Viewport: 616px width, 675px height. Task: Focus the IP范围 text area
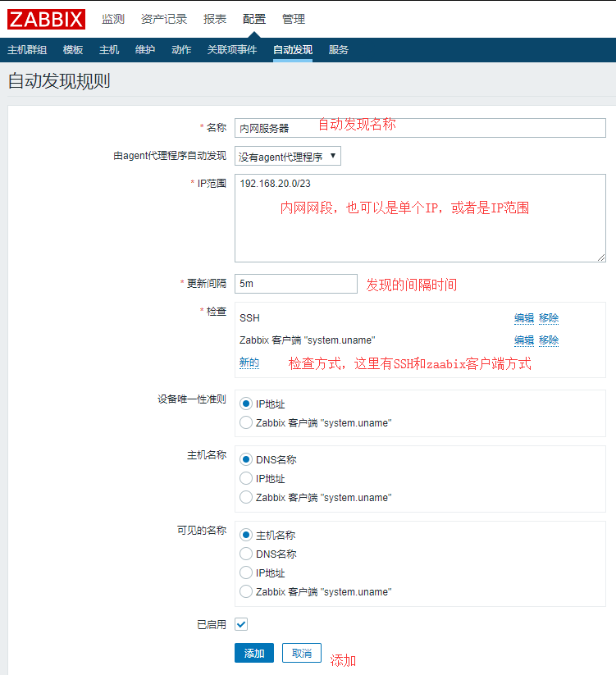[x=420, y=217]
